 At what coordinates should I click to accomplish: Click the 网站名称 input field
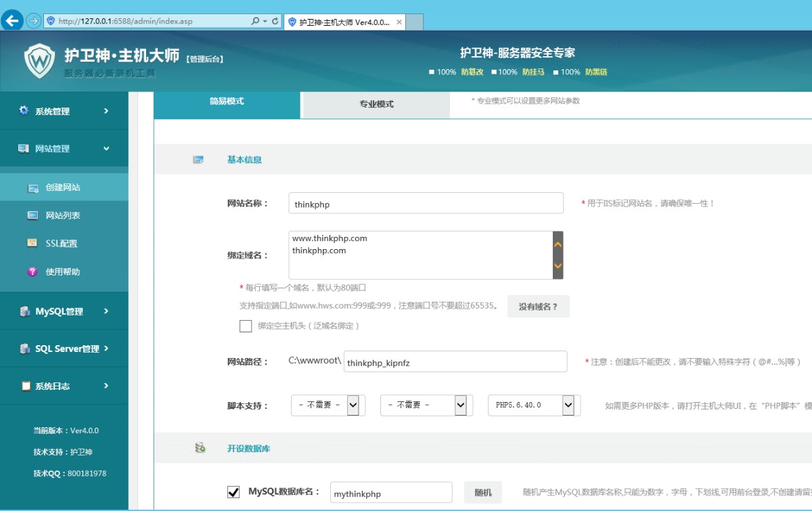point(426,203)
